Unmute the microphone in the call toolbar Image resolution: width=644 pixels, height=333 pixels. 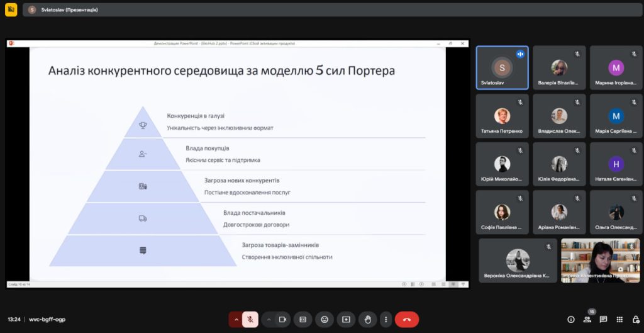point(250,319)
